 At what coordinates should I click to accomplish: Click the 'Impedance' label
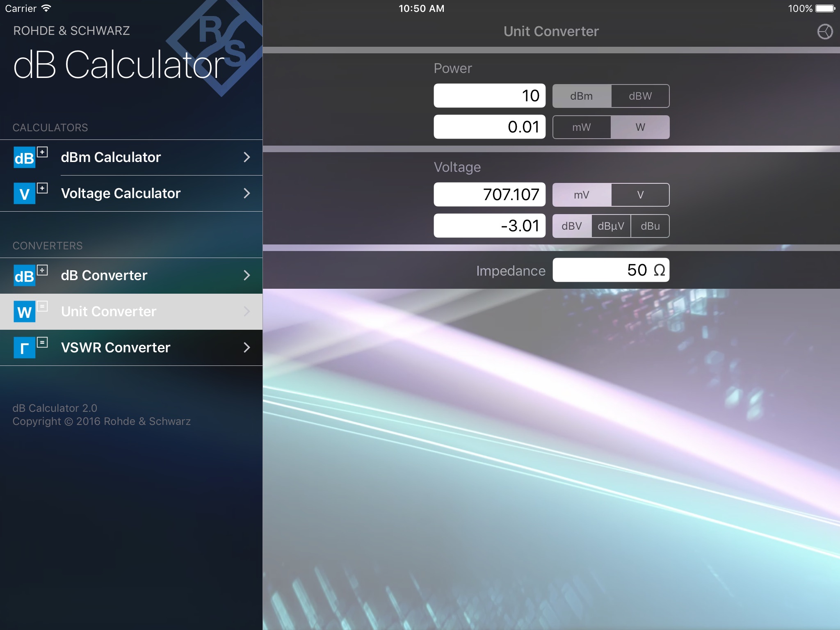511,271
